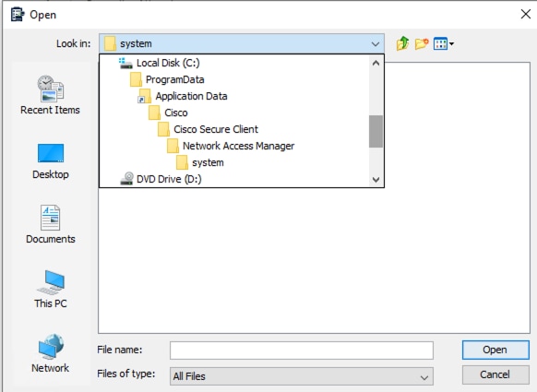The height and width of the screenshot is (392, 537).
Task: Go to Desktop in the sidebar
Action: pyautogui.click(x=51, y=161)
